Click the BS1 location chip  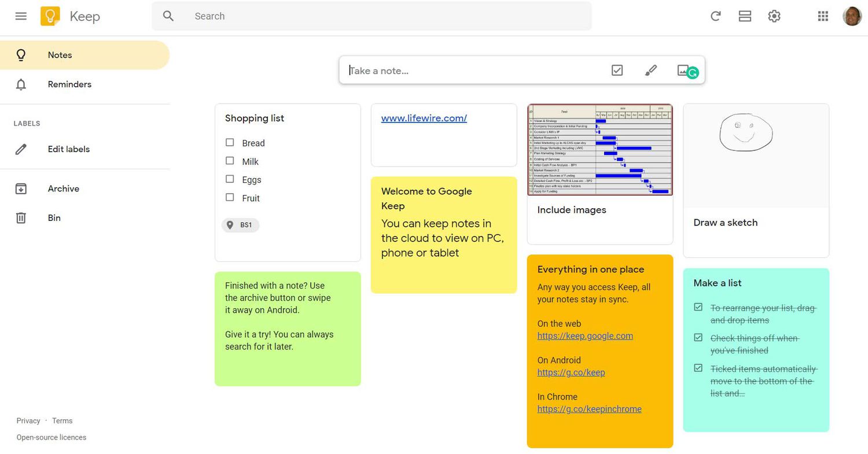pyautogui.click(x=240, y=225)
